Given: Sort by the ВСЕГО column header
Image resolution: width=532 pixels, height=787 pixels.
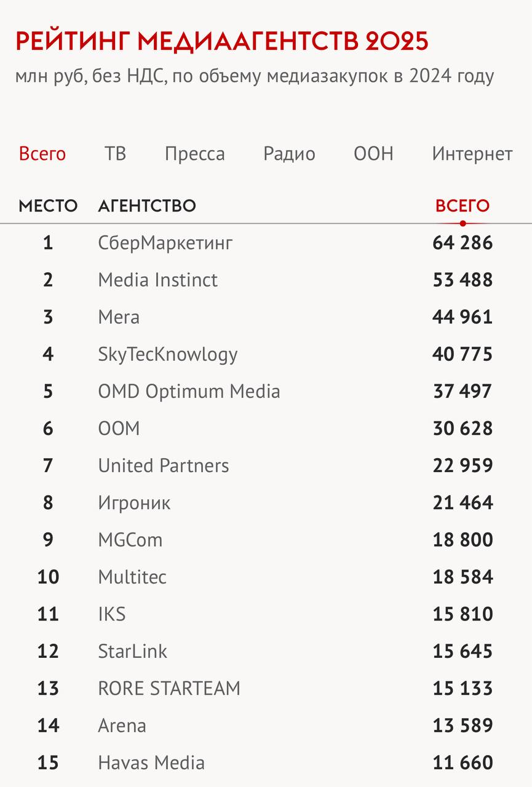Looking at the screenshot, I should click(463, 206).
